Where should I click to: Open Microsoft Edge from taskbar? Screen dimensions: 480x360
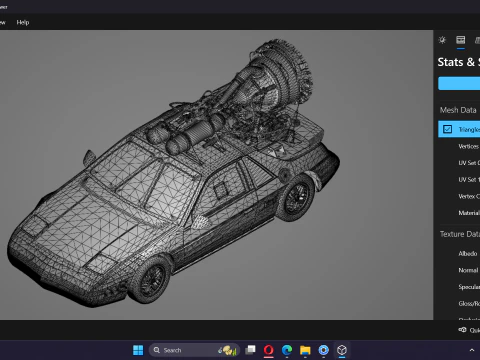(287, 350)
